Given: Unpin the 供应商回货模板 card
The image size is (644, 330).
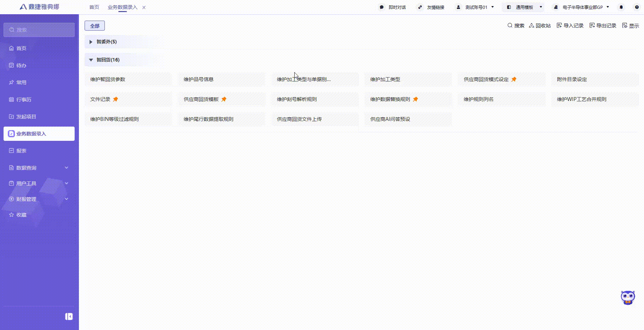Looking at the screenshot, I should click(x=224, y=99).
